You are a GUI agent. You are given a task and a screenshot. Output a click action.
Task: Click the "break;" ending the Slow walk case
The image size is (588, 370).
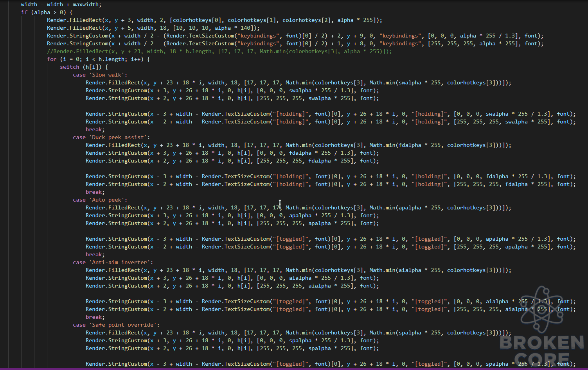click(95, 129)
